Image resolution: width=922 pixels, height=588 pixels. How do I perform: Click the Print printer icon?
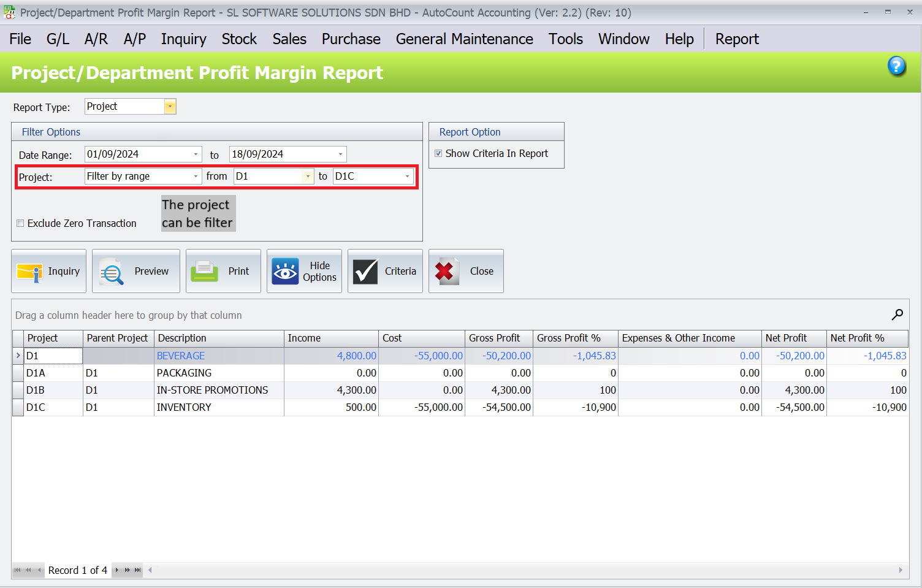(x=204, y=272)
